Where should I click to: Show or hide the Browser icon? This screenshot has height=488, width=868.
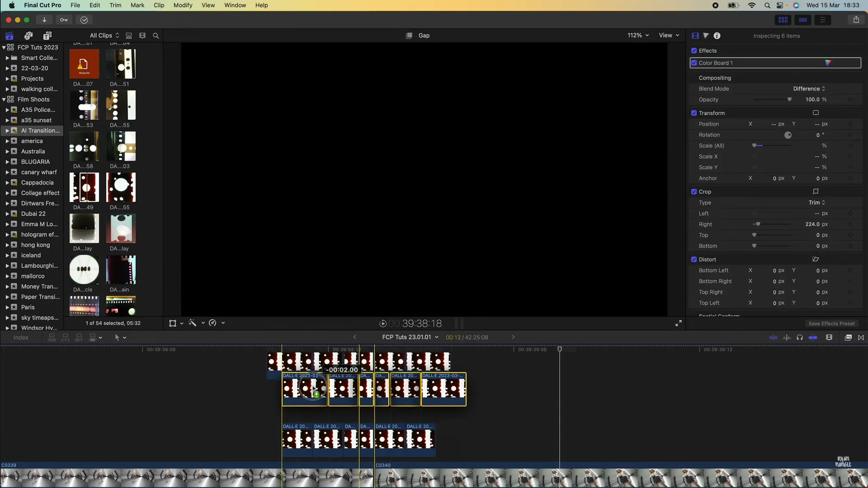[783, 20]
